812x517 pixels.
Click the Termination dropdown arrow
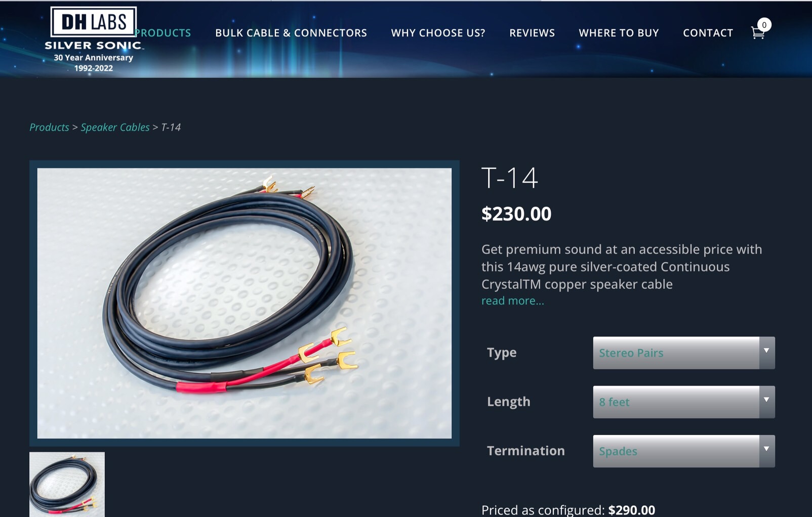(x=766, y=449)
